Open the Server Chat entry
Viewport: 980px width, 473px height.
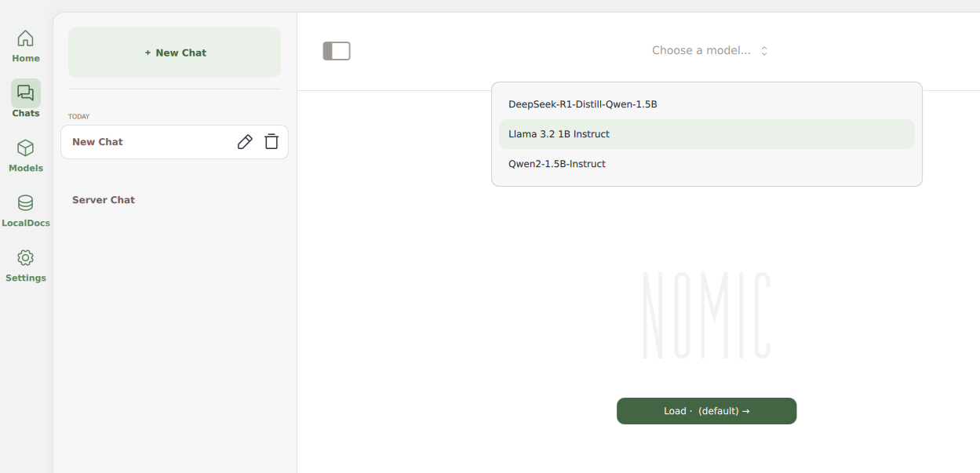coord(174,200)
